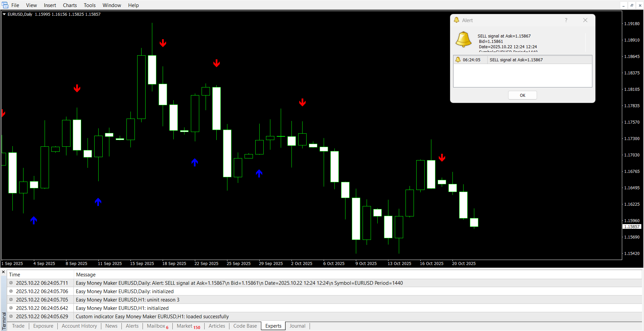Click the Time column header in Terminal

(x=15, y=275)
